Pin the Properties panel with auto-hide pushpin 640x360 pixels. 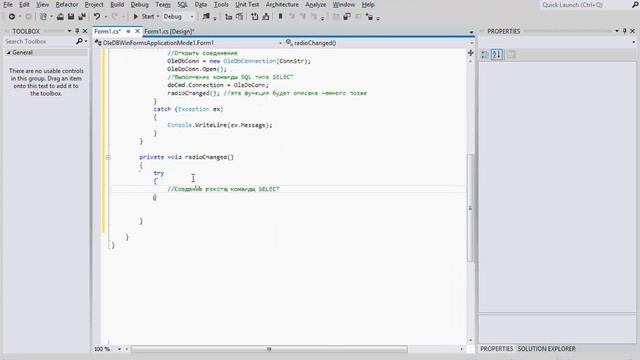[624, 31]
